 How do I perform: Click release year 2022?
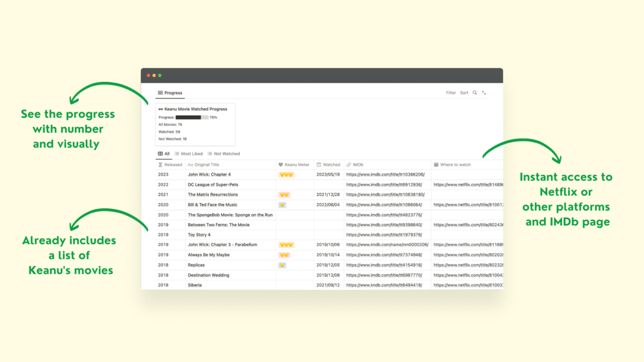163,185
